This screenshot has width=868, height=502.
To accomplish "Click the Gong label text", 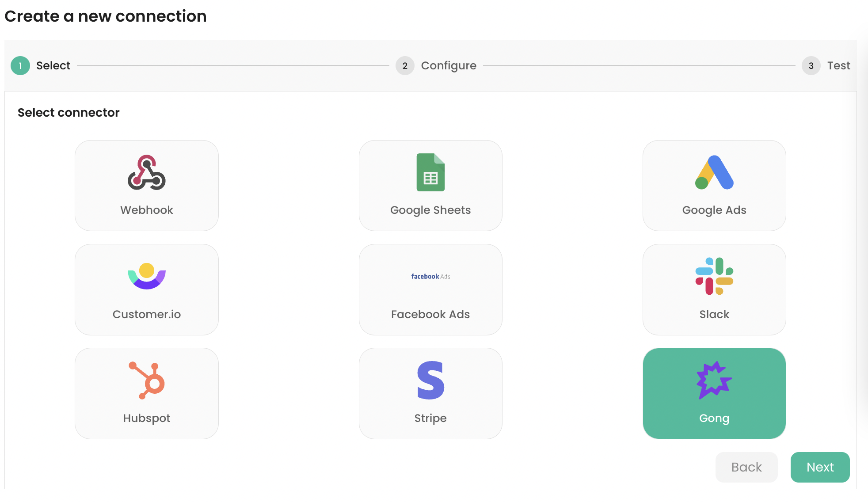I will pyautogui.click(x=714, y=418).
